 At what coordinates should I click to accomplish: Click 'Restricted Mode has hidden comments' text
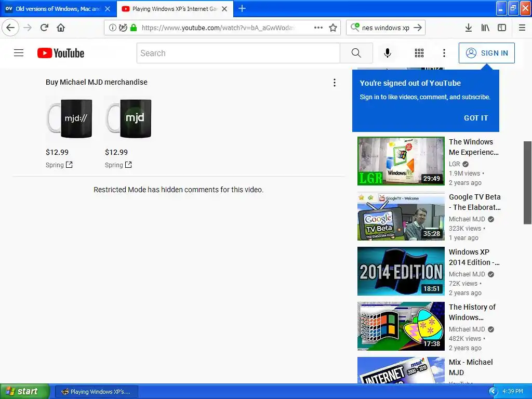(x=179, y=190)
